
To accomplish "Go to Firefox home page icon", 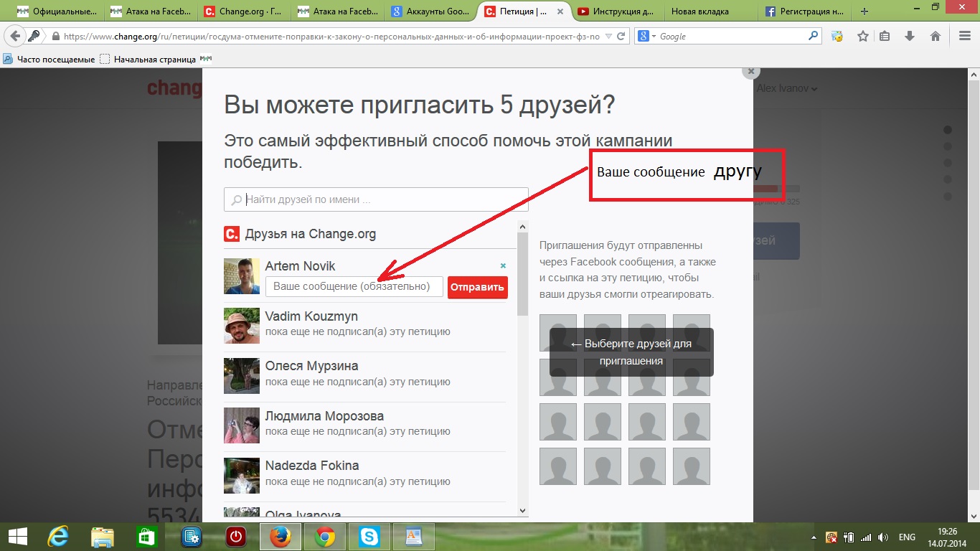I will 935,36.
